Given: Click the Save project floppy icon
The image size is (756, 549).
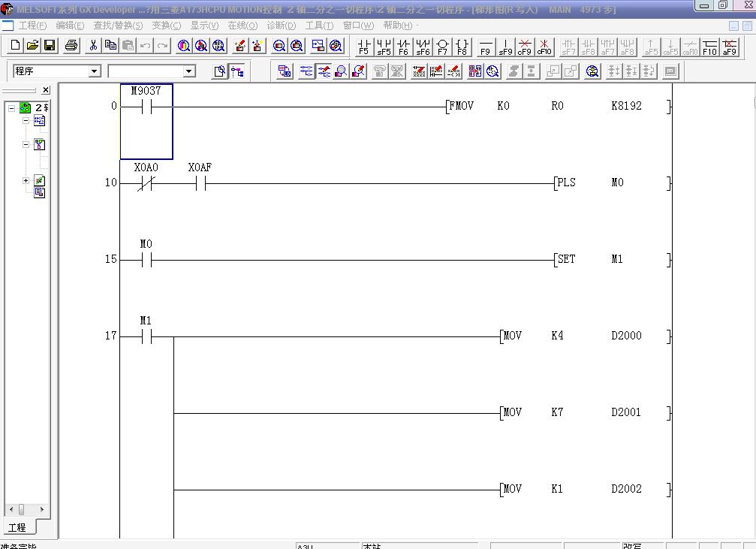Looking at the screenshot, I should 50,46.
